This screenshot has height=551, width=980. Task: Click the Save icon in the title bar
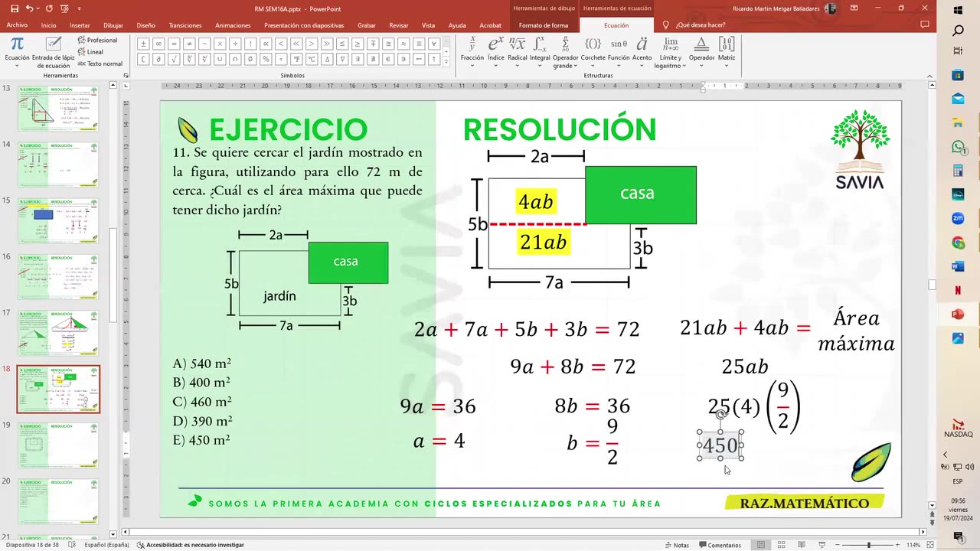pyautogui.click(x=13, y=8)
